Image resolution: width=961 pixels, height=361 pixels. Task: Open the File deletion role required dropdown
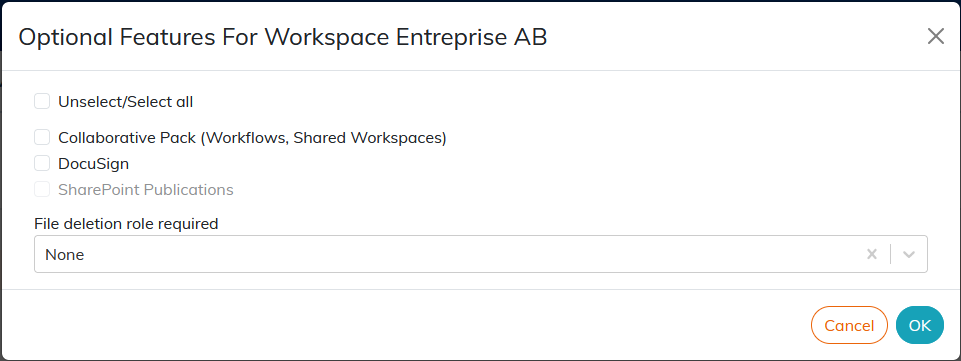click(480, 254)
